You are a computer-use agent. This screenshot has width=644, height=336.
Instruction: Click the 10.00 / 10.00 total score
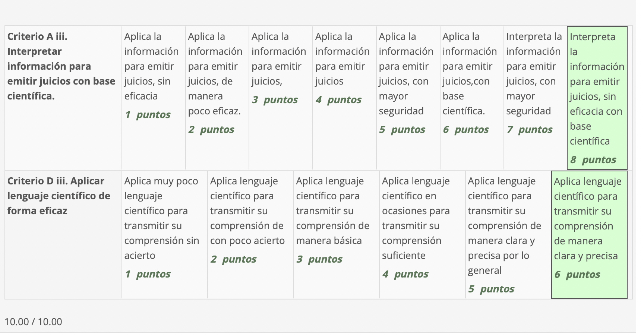pyautogui.click(x=33, y=322)
